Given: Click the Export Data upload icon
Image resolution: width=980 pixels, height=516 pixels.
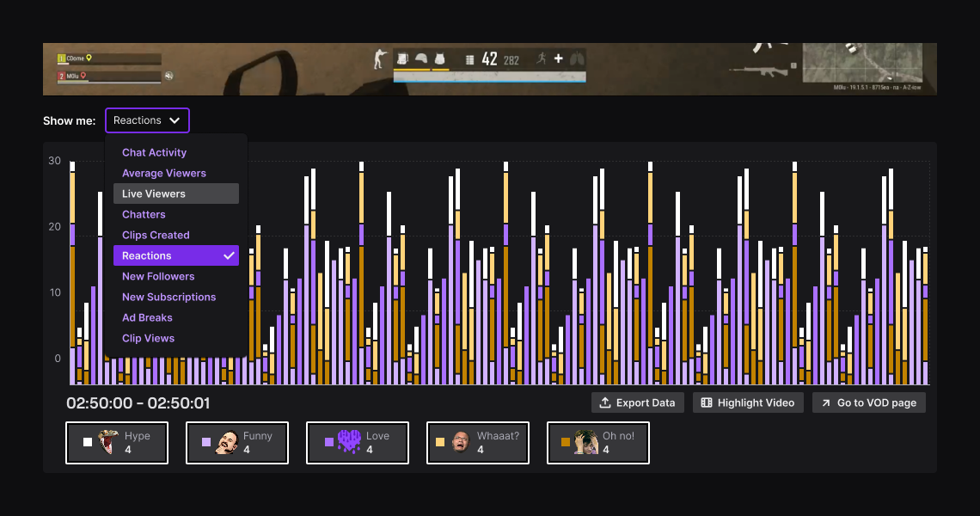Looking at the screenshot, I should tap(603, 402).
